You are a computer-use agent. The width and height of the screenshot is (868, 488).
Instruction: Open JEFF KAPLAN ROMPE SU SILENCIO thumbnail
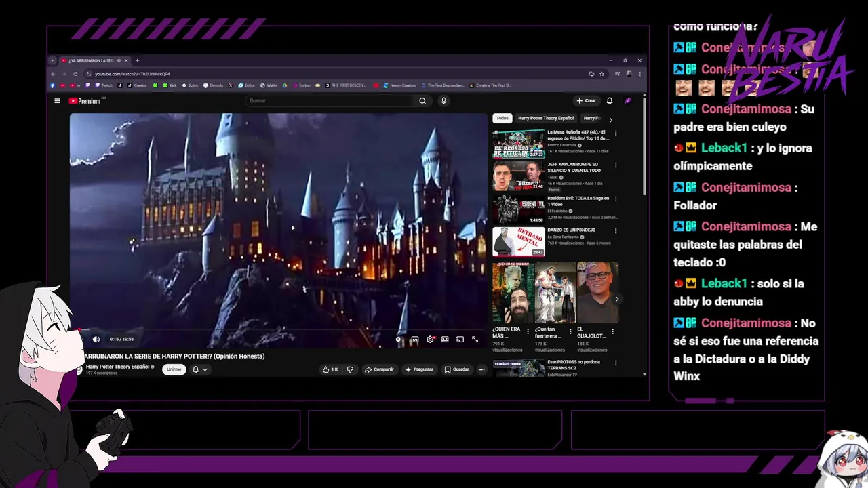click(x=519, y=176)
